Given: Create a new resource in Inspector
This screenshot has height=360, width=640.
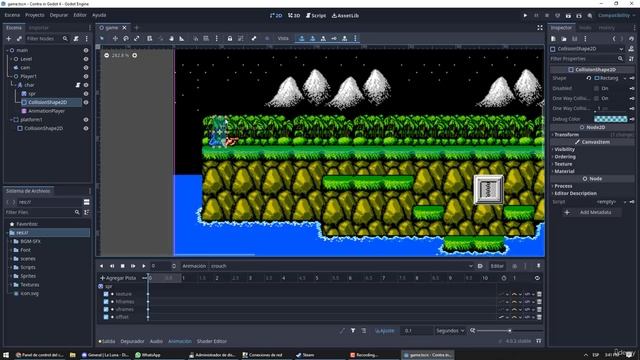Looking at the screenshot, I should click(x=553, y=38).
